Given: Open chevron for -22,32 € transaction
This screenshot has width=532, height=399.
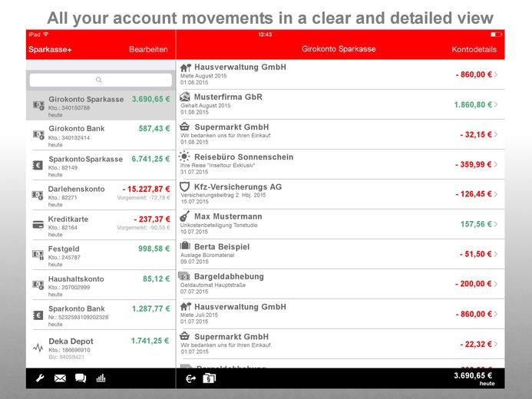Looking at the screenshot, I should (x=496, y=344).
